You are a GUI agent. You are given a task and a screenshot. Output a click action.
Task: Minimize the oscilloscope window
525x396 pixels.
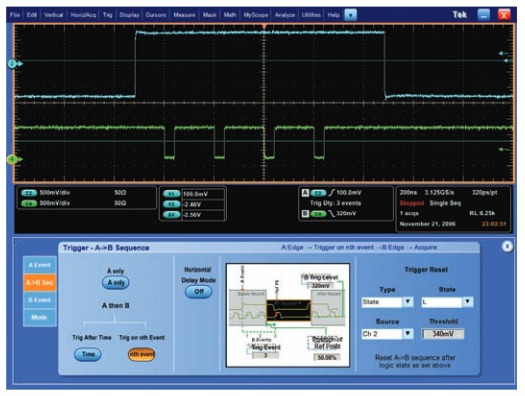[483, 15]
